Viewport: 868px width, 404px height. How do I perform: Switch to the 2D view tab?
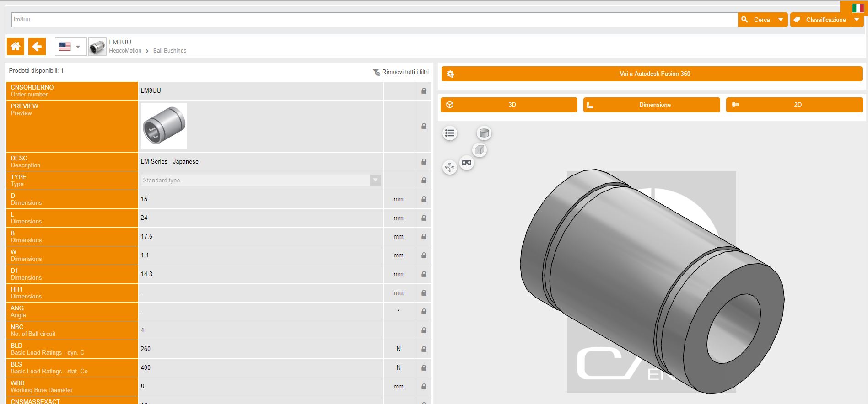(x=794, y=105)
